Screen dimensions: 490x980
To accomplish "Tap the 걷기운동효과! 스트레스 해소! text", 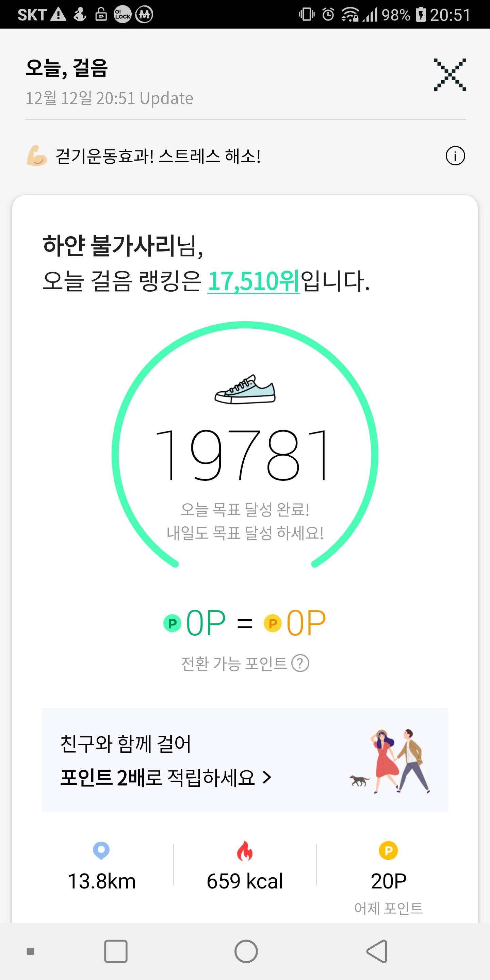I will pyautogui.click(x=158, y=156).
